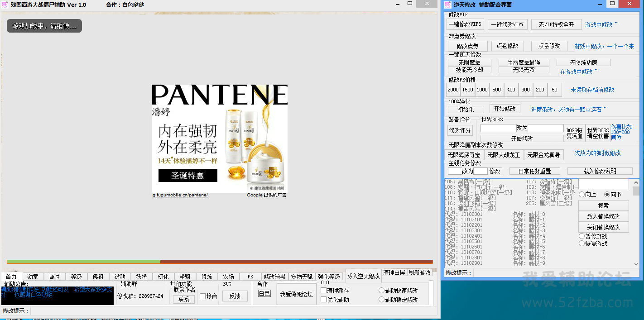Enable the 静音 mute checkbox

coord(203,296)
